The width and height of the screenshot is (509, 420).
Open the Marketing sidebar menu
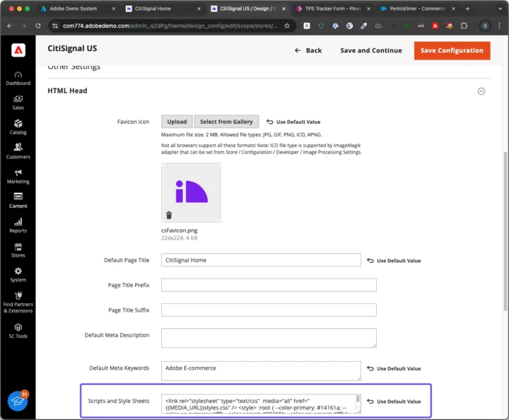(18, 177)
